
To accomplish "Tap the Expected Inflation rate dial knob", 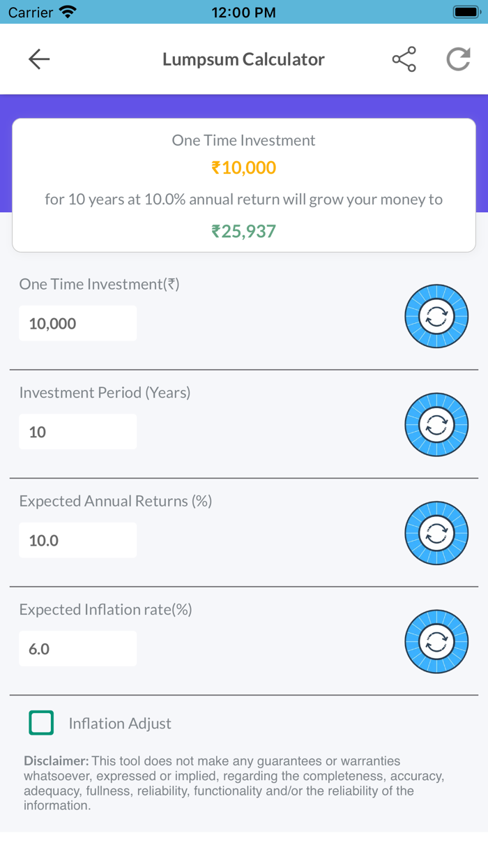I will point(436,641).
